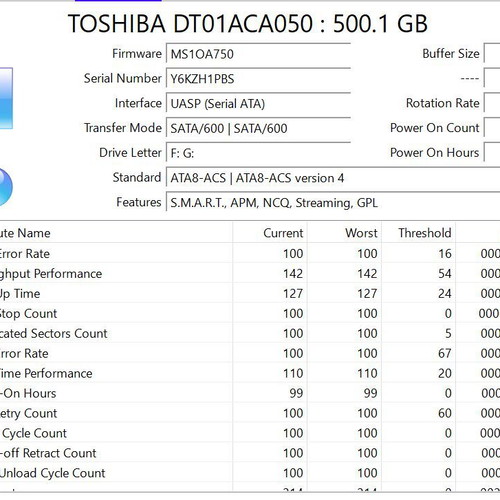
Task: Click Threshold value 20 of Seek Time Performance
Action: pyautogui.click(x=445, y=373)
